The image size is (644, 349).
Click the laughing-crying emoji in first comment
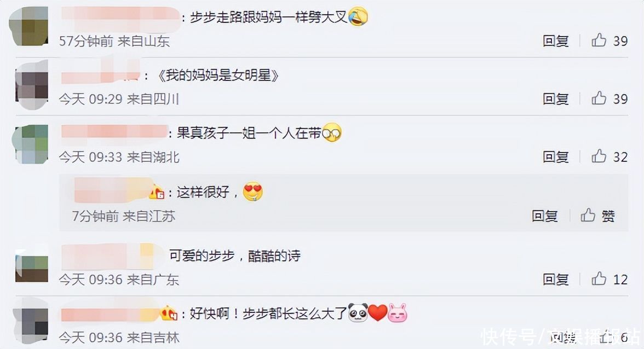click(358, 17)
